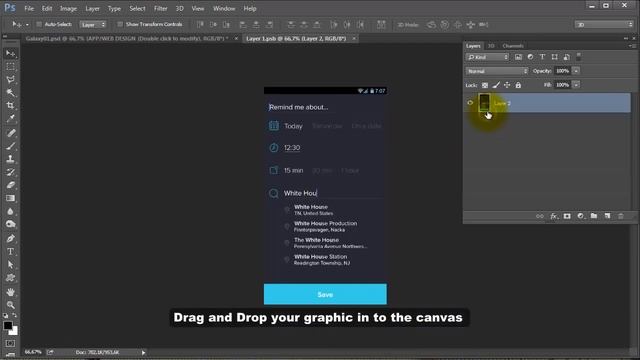Select the Path Selection tool

pyautogui.click(x=11, y=264)
